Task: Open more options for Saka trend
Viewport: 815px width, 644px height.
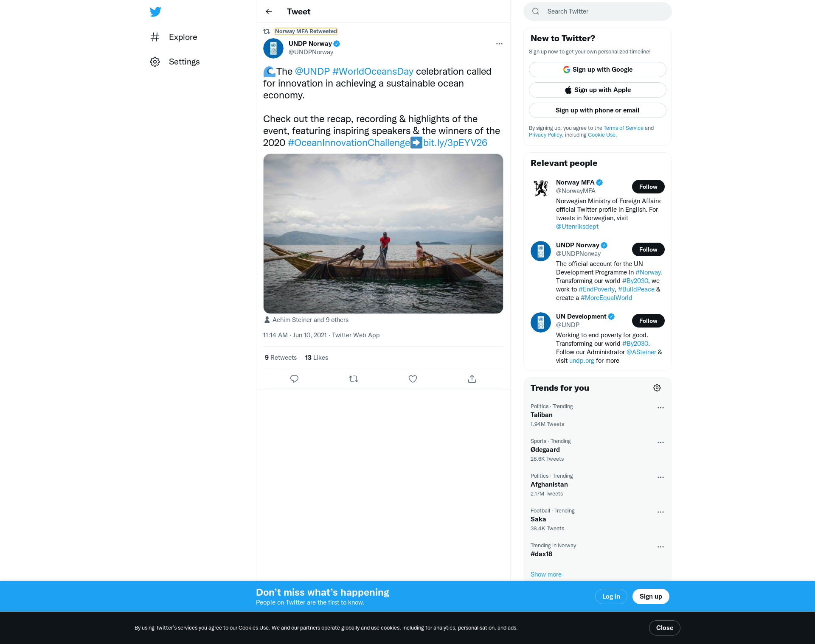Action: click(660, 512)
